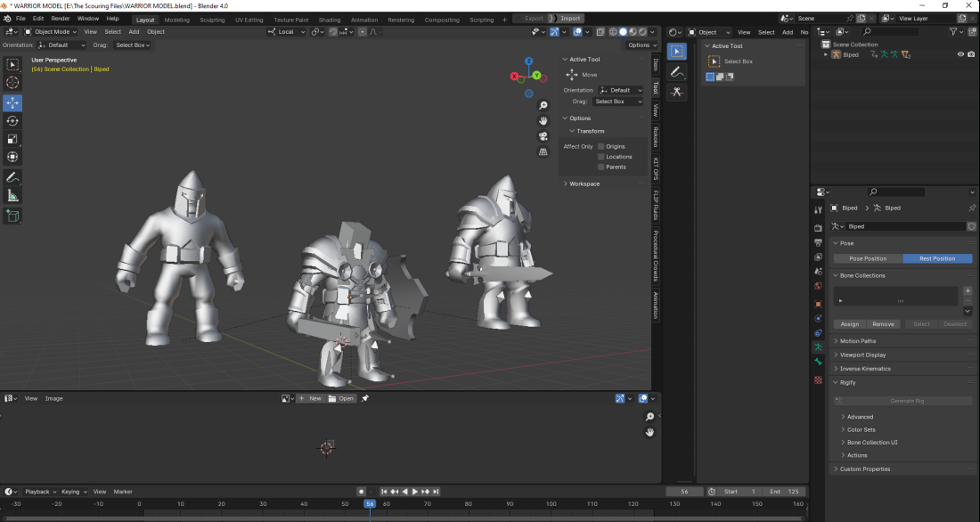Select the Scale tool

pyautogui.click(x=12, y=139)
